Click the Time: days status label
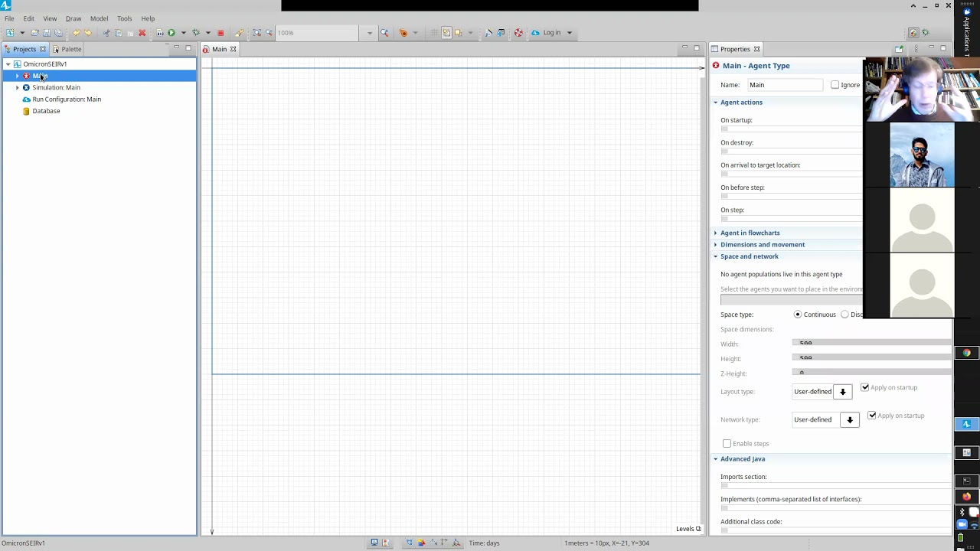This screenshot has width=980, height=551. click(x=484, y=543)
